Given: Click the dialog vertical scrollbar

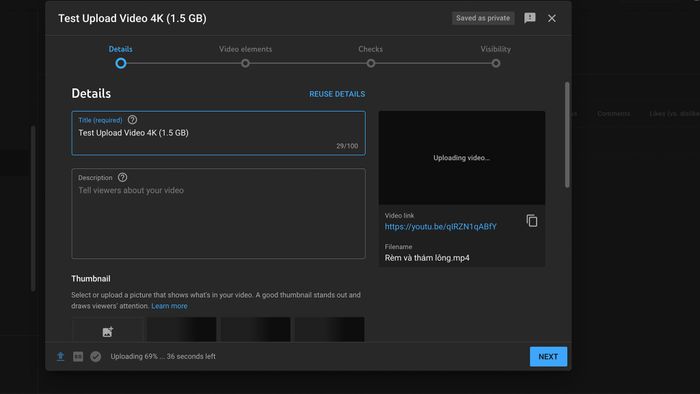Looking at the screenshot, I should [x=567, y=135].
